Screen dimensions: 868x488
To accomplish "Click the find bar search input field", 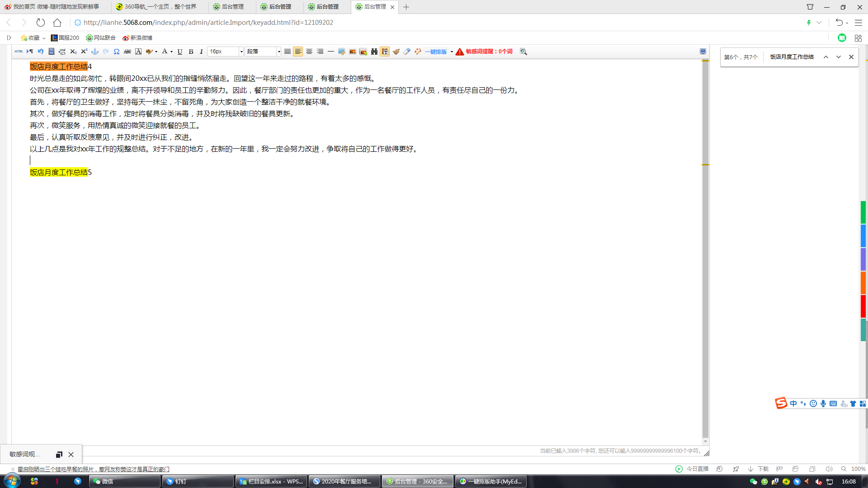I will 792,57.
